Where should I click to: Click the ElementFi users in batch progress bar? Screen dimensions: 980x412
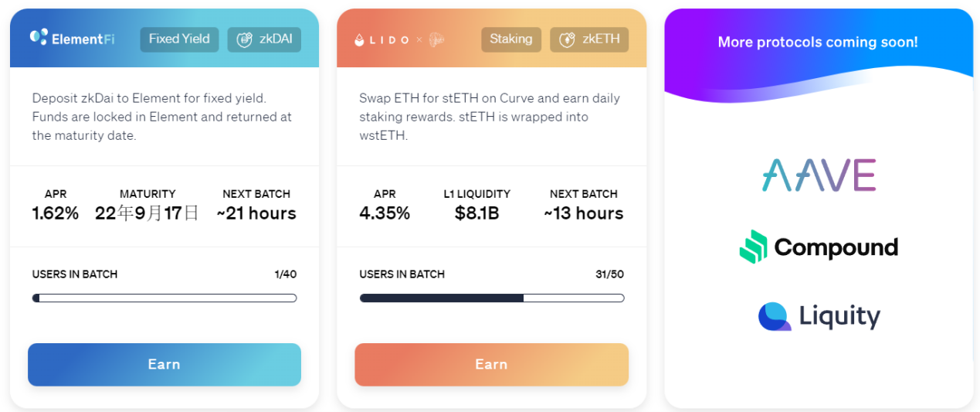tap(164, 298)
